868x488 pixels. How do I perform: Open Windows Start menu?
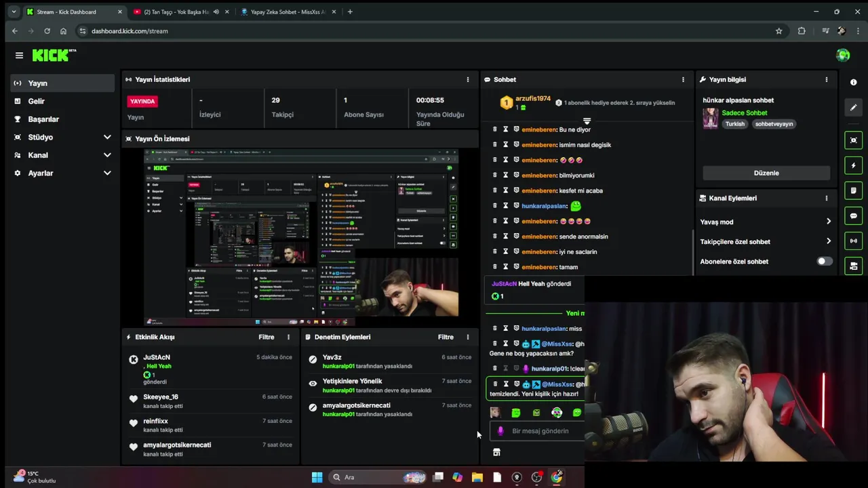click(x=317, y=477)
